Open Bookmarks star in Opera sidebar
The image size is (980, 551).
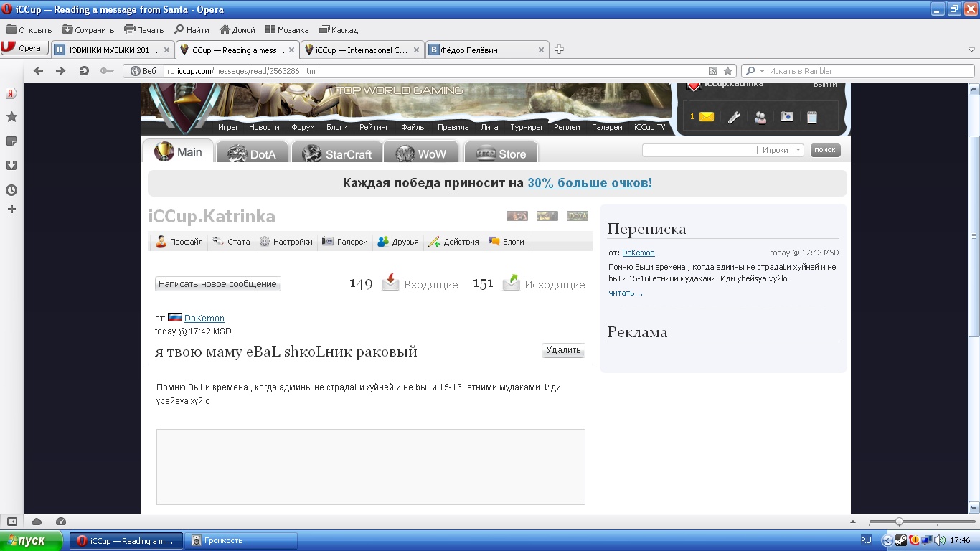click(x=11, y=116)
